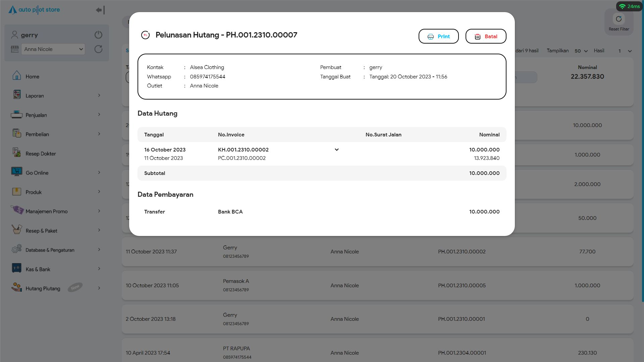Expand invoice KH.001.2310.00002 chevron

point(336,149)
